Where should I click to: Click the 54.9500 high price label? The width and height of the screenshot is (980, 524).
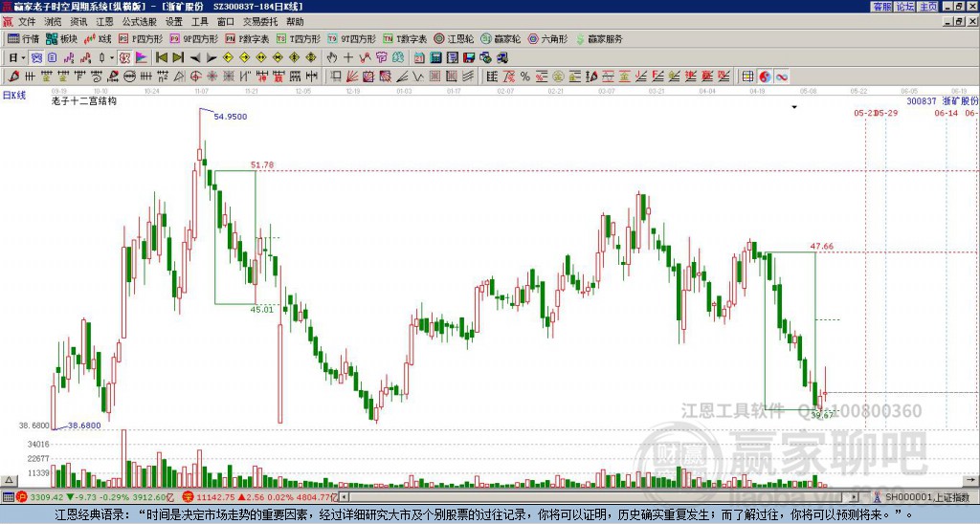coord(230,117)
